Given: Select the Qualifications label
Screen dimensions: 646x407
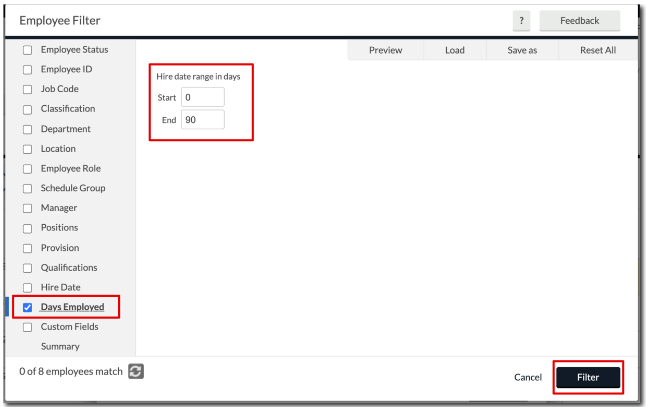Looking at the screenshot, I should 69,268.
